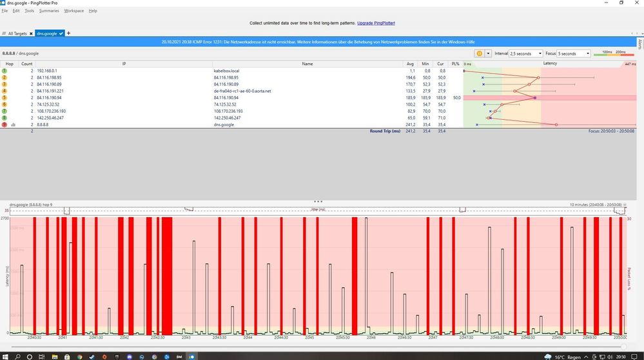Sort by the Count column header

tap(26, 64)
